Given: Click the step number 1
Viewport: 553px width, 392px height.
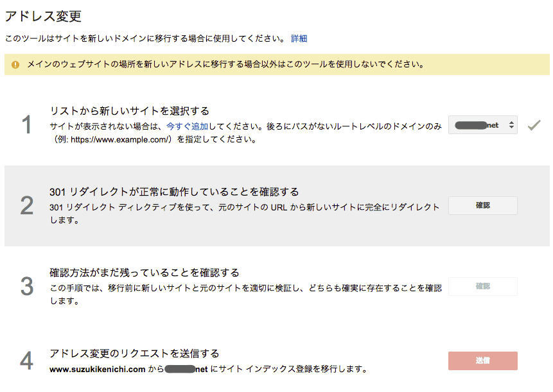Looking at the screenshot, I should coord(26,125).
